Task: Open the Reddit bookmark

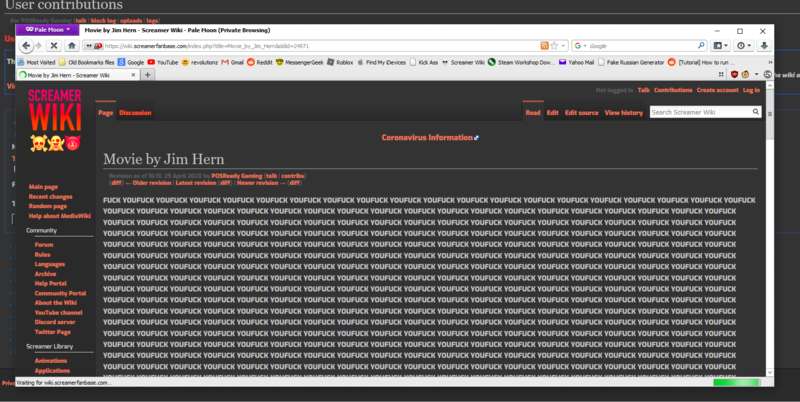Action: pos(260,62)
